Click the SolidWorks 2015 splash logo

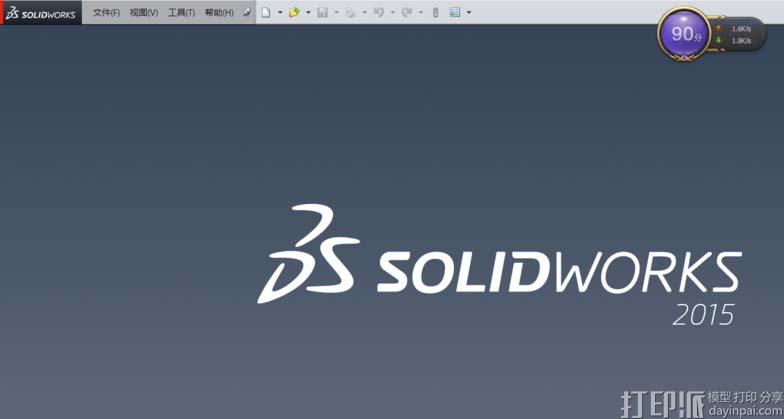(499, 267)
